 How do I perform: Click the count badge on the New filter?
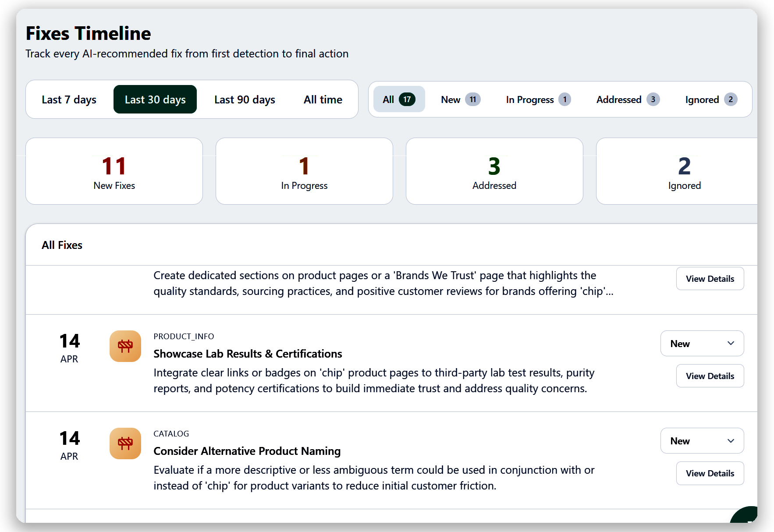pyautogui.click(x=473, y=99)
